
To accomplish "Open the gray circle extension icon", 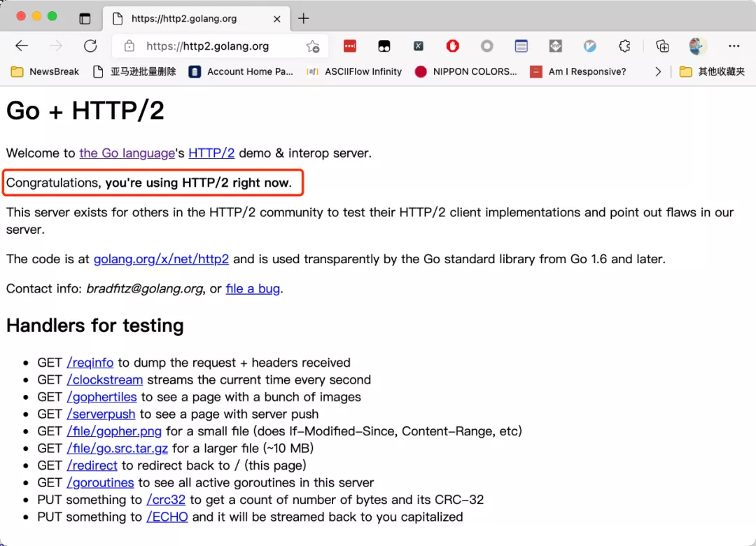I will click(487, 45).
